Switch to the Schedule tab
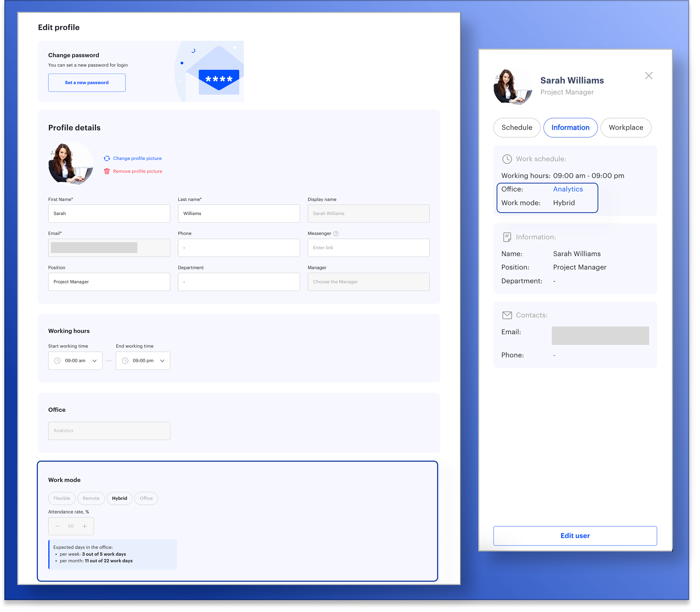Screen dimensions: 700x612 click(x=516, y=128)
